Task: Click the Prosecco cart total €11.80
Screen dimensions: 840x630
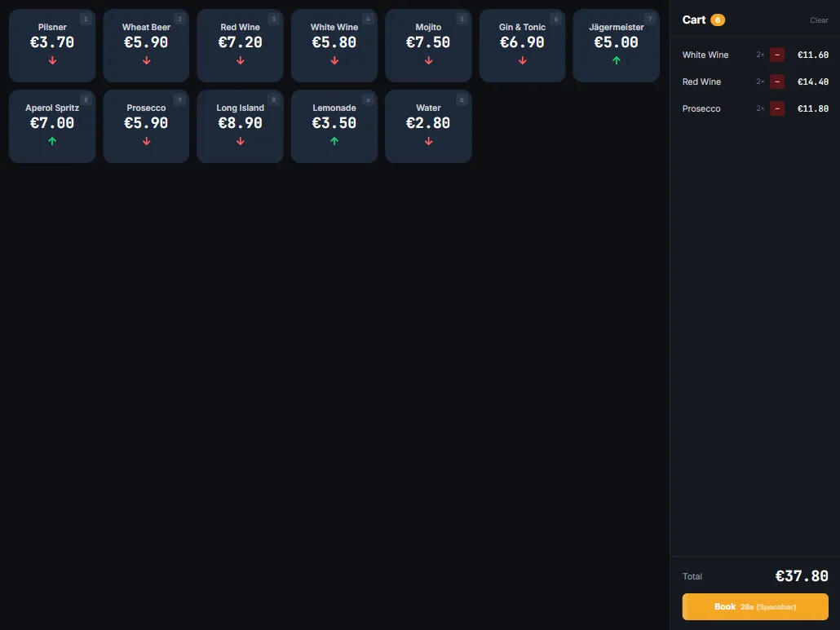Action: point(812,108)
